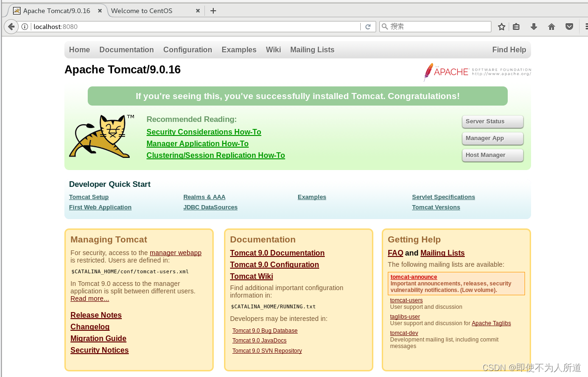
Task: Click the bookmark star icon
Action: 502,27
